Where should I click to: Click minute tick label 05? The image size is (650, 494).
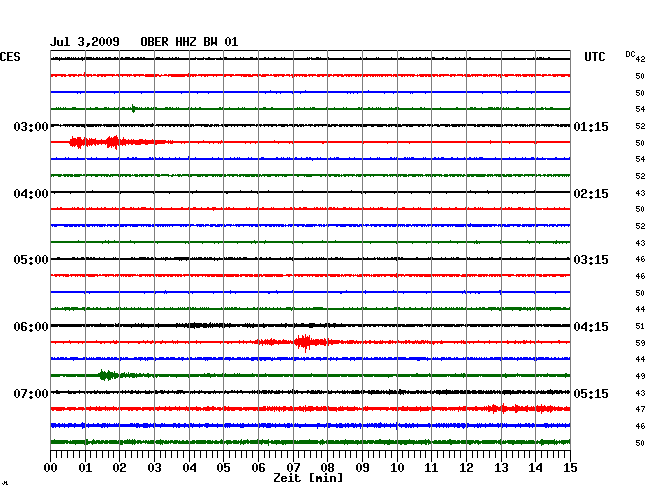[x=223, y=467]
